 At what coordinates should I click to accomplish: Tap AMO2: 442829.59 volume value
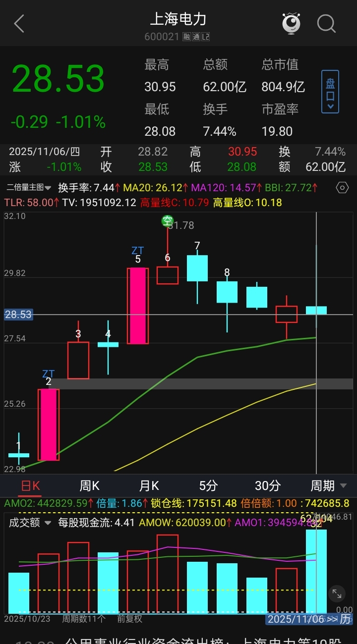click(49, 503)
